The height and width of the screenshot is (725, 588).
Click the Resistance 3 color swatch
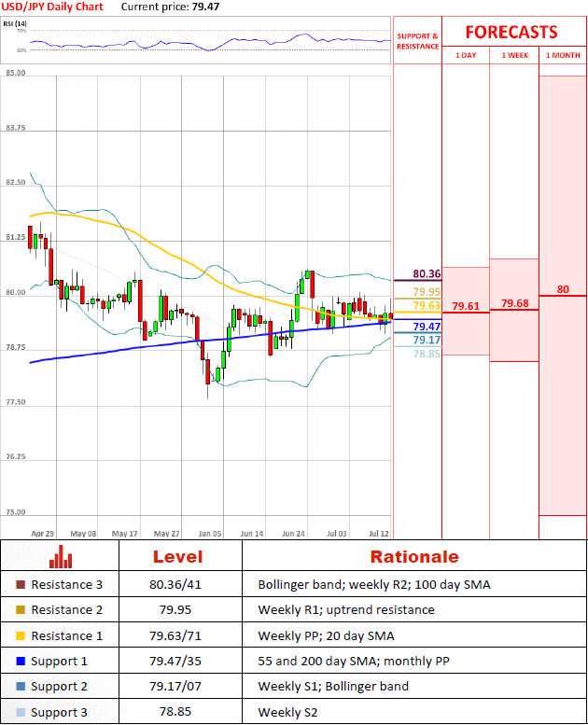(x=21, y=584)
